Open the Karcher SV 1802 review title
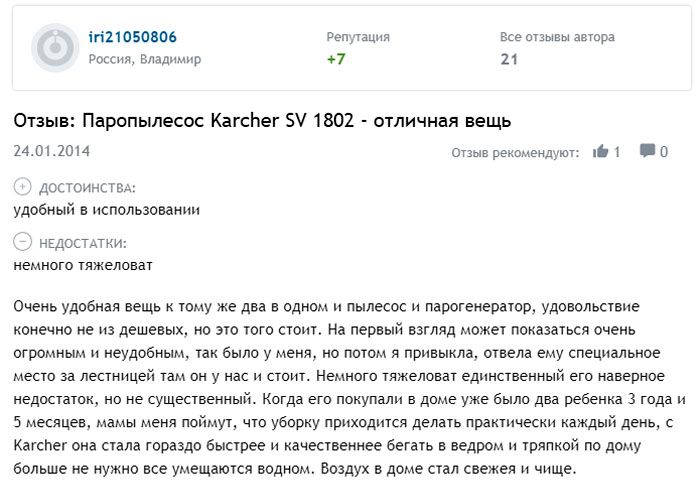 pyautogui.click(x=262, y=121)
